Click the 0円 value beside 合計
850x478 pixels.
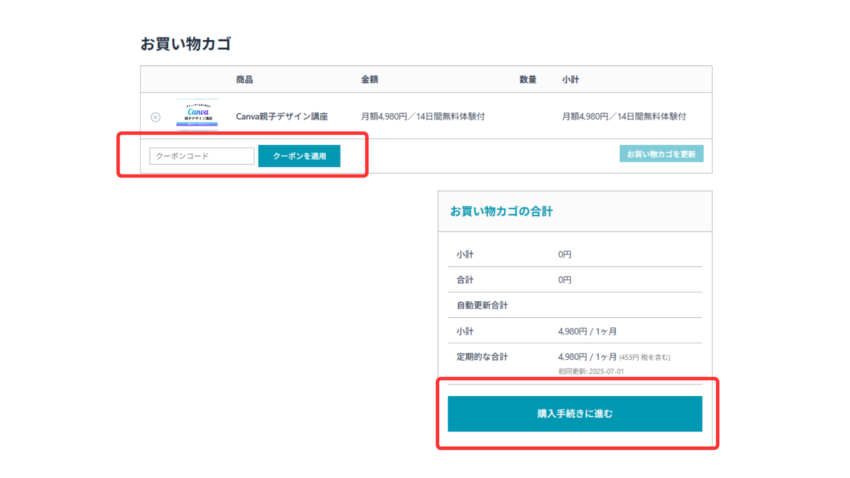[565, 280]
